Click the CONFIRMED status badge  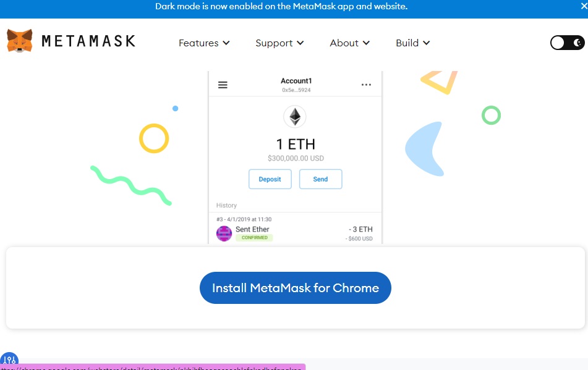coord(254,237)
